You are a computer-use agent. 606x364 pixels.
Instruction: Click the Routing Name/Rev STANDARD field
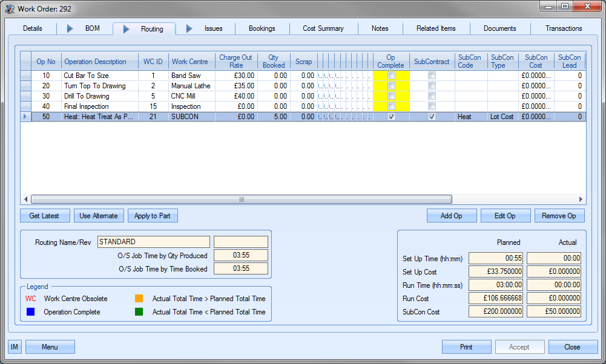click(x=153, y=242)
